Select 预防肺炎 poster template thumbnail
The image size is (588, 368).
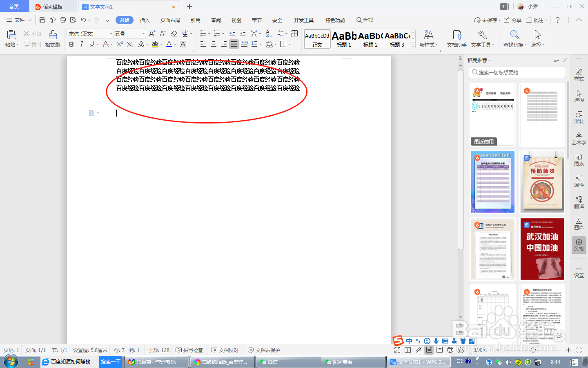542,182
